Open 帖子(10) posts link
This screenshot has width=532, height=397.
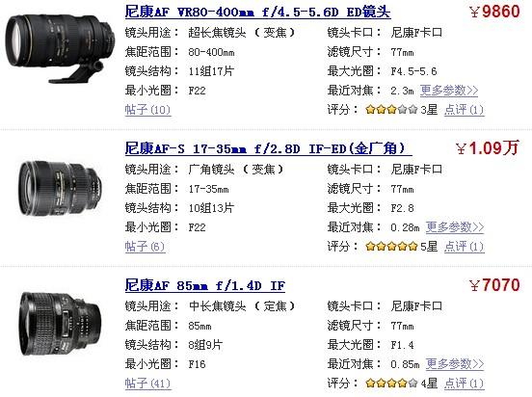[147, 110]
